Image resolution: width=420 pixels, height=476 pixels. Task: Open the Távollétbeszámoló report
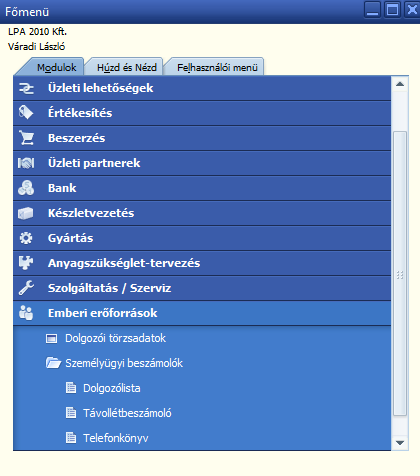point(127,413)
